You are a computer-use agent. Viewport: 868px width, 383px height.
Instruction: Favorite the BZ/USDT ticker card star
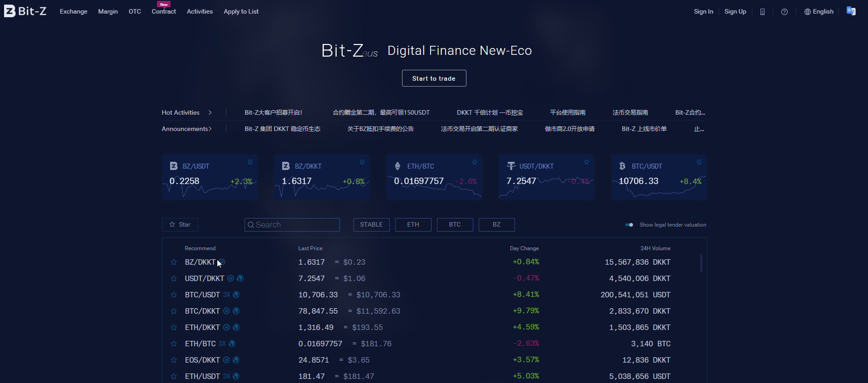click(x=250, y=162)
